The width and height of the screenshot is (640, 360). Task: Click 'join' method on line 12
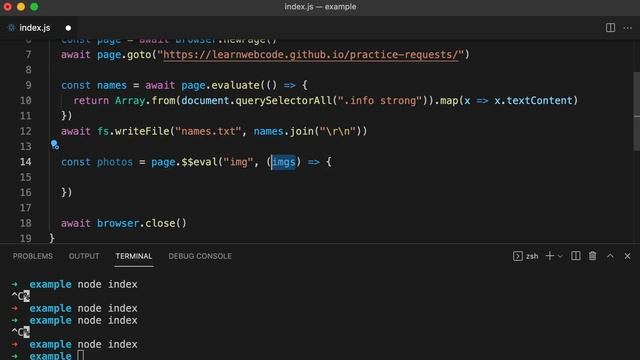click(x=301, y=131)
